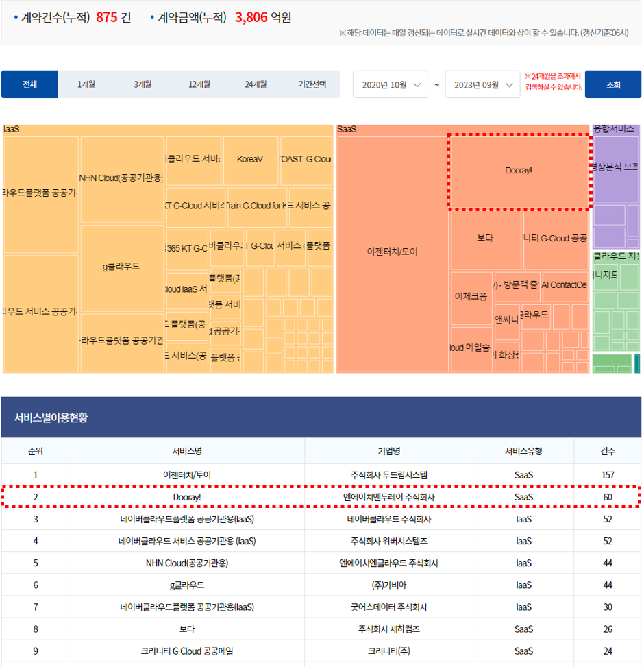Click the 서비스별이용현황 section heading

pyautogui.click(x=51, y=417)
